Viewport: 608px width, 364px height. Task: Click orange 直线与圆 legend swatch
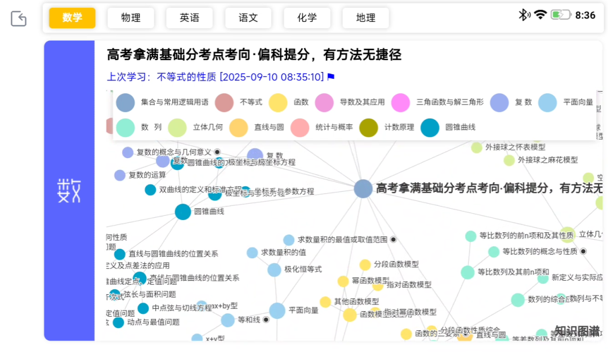coord(239,128)
